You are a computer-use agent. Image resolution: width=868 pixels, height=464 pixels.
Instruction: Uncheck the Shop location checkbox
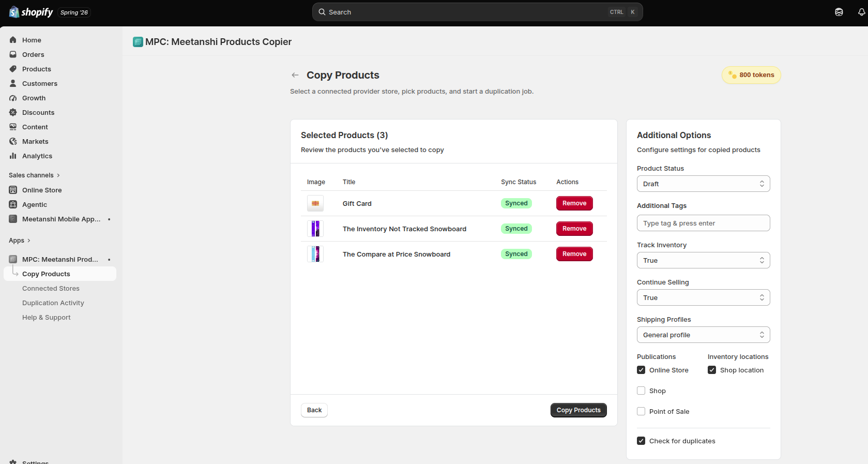click(x=712, y=370)
